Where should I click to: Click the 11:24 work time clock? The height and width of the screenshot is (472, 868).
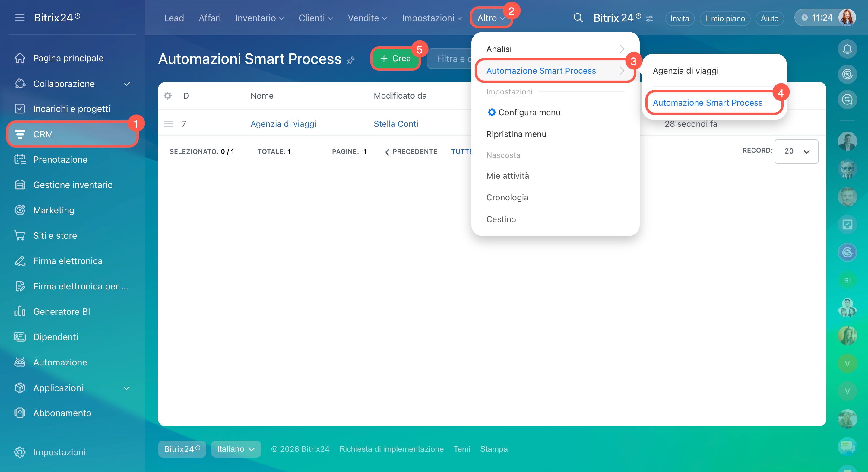(817, 18)
